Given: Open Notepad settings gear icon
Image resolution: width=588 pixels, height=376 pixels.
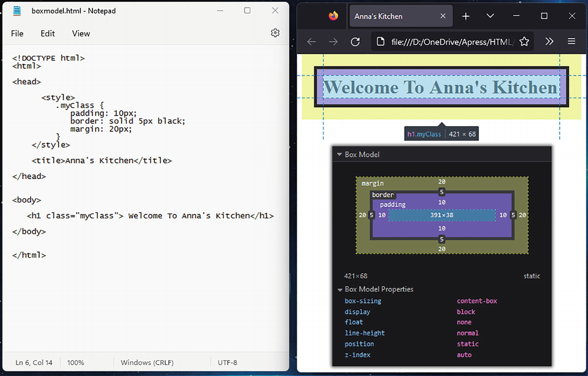Looking at the screenshot, I should [275, 33].
